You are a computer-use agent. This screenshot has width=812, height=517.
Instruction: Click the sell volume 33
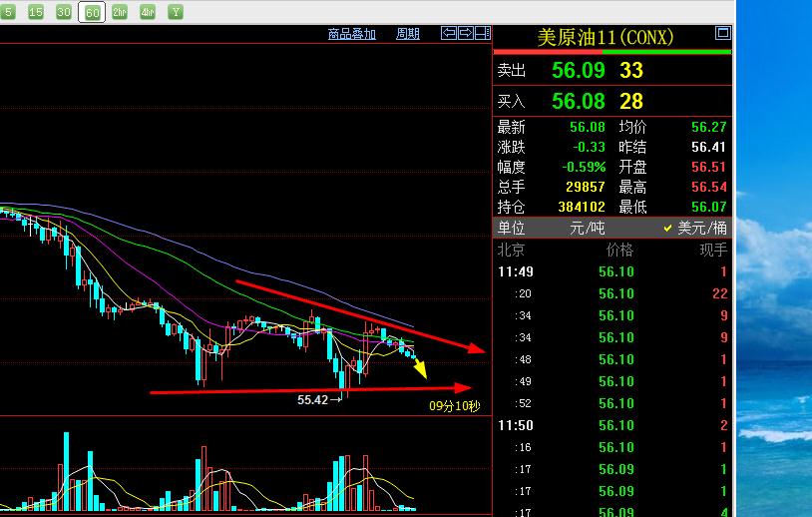pos(631,71)
